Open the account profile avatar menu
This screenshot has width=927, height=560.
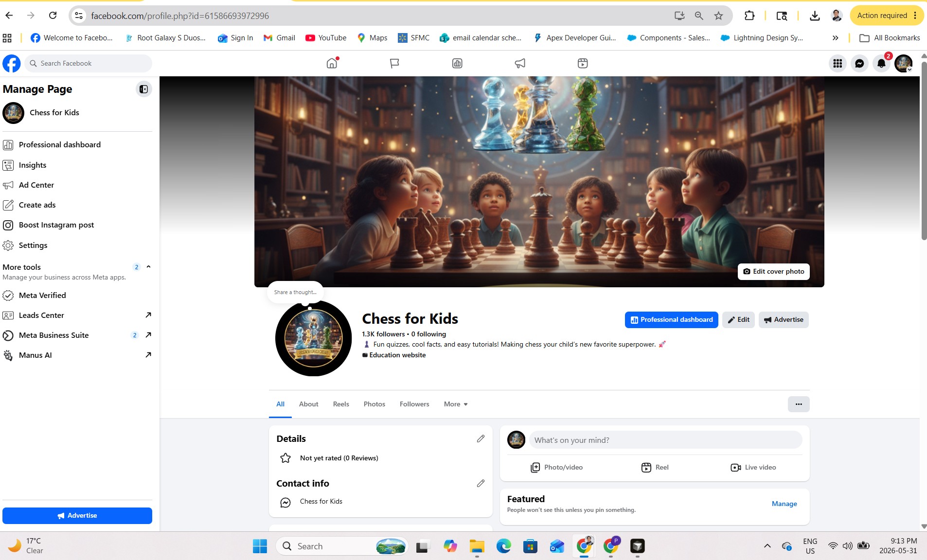904,63
